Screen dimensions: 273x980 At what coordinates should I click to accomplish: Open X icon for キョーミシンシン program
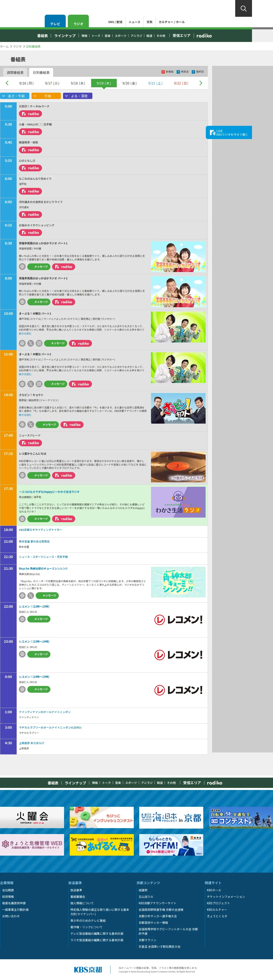coord(31,595)
